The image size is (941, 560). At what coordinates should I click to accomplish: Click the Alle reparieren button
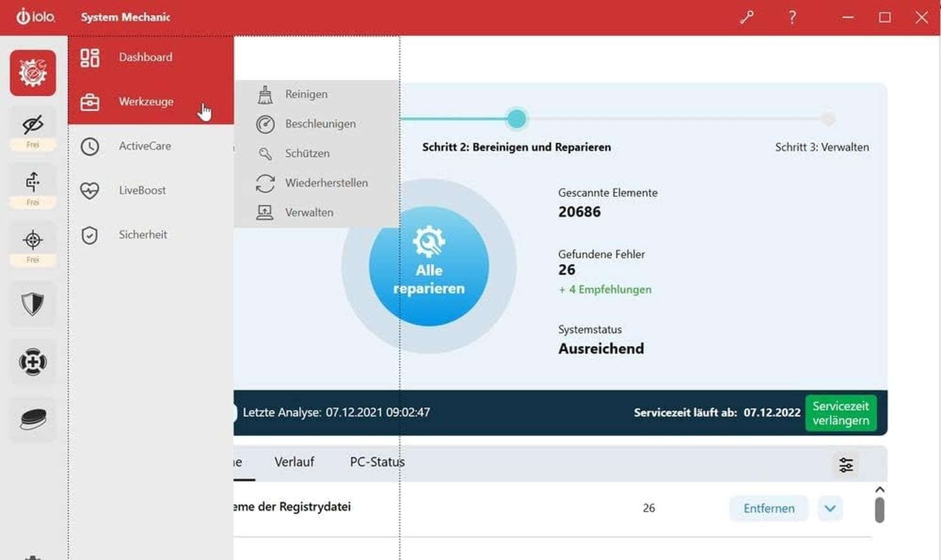point(429,266)
